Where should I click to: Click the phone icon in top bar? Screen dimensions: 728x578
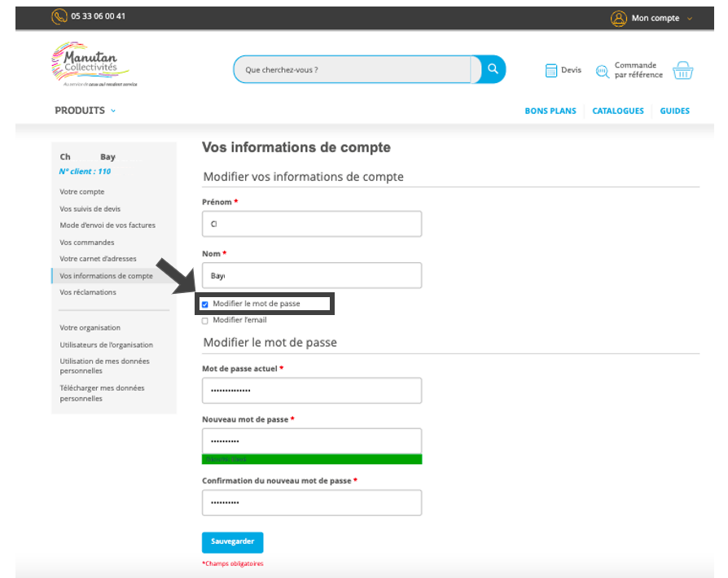pyautogui.click(x=59, y=16)
